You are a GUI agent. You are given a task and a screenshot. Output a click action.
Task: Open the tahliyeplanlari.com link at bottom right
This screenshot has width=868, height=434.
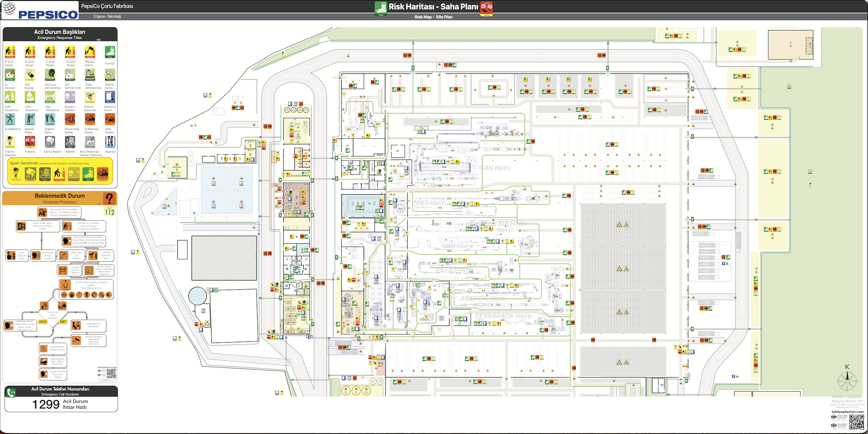(847, 412)
